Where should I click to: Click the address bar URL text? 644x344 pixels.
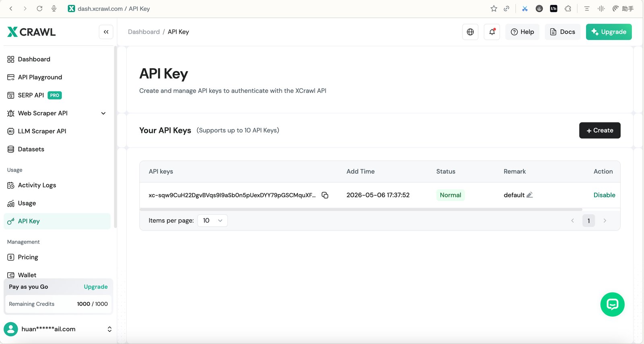click(114, 8)
